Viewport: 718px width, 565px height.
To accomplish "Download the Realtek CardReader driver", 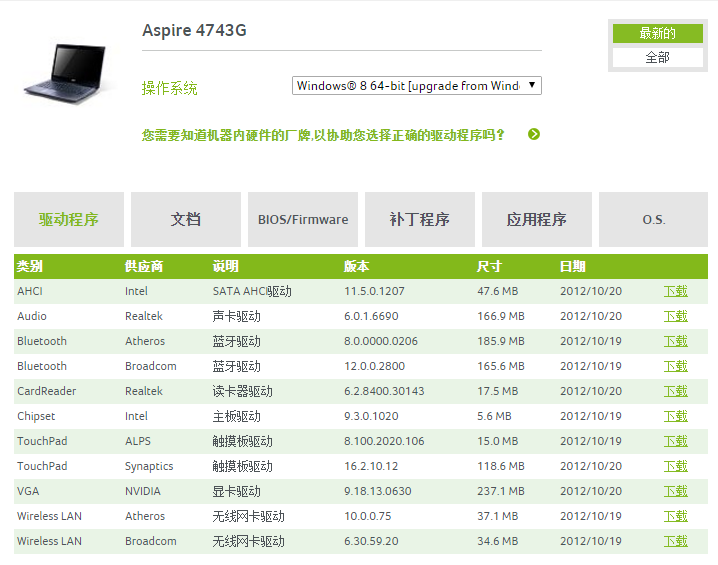I will tap(675, 391).
